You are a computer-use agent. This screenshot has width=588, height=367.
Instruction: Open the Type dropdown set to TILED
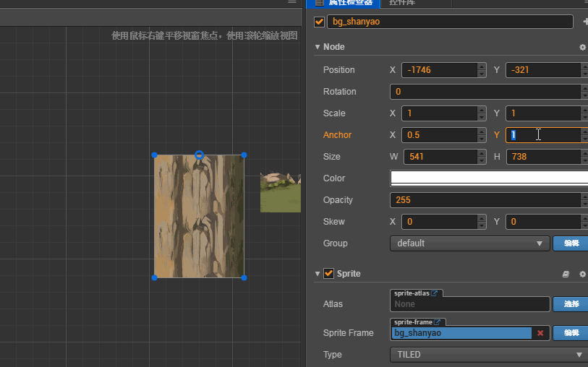click(x=489, y=355)
